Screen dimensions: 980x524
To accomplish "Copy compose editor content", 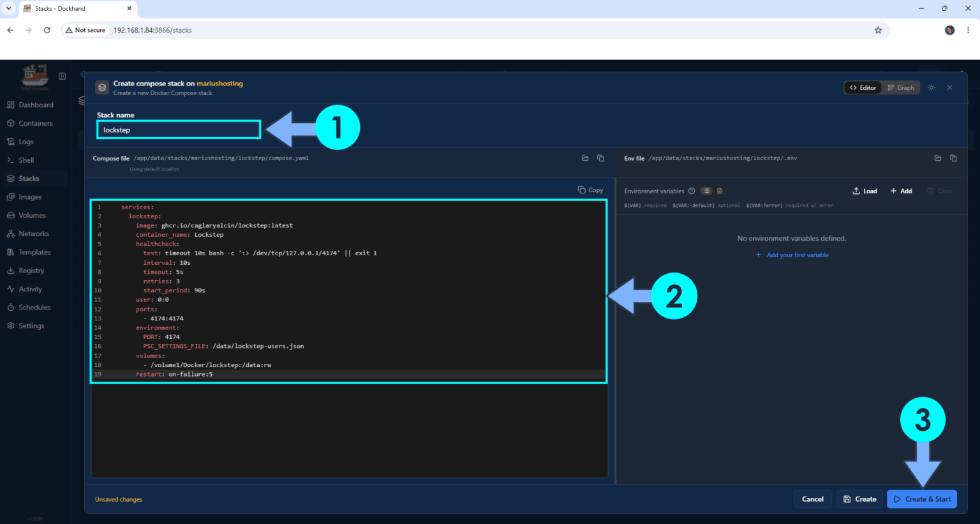I will tap(590, 190).
